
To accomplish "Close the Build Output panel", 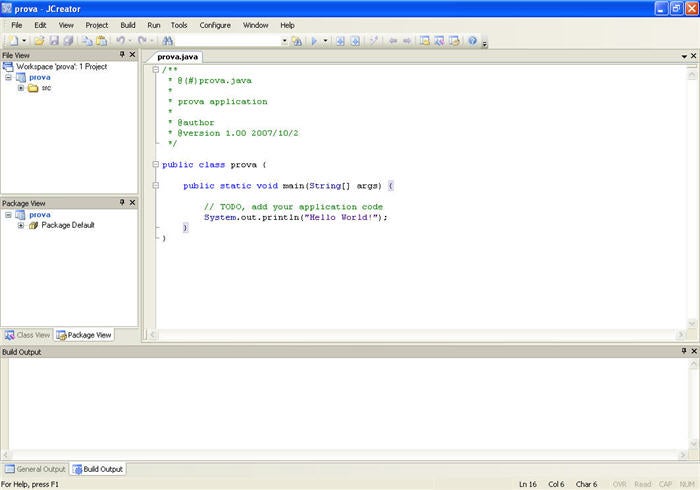I will 694,351.
